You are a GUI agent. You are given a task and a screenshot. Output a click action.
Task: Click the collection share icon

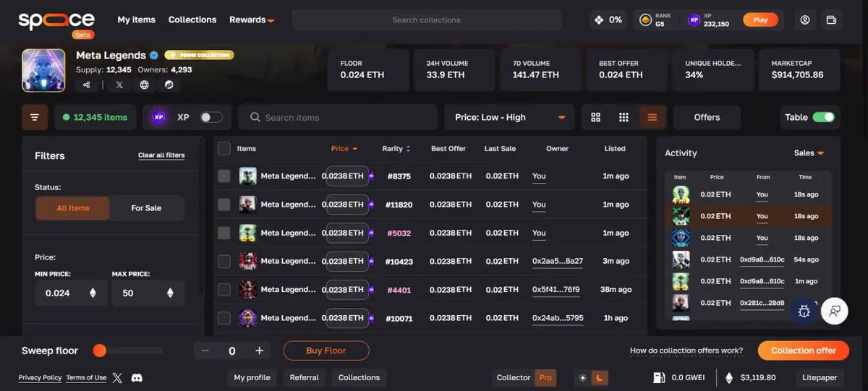point(87,85)
